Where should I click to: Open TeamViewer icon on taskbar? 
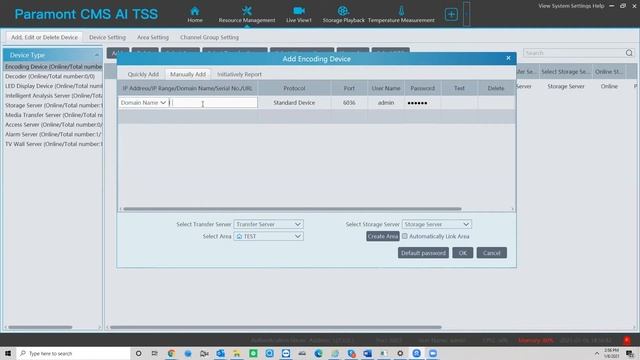tap(286, 353)
